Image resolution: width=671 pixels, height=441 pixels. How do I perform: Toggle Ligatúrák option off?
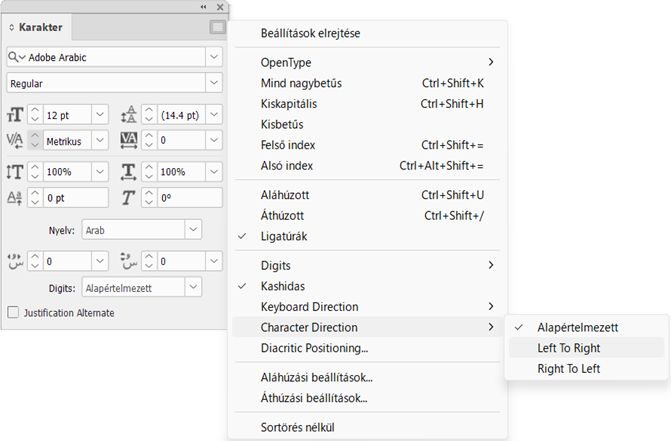pyautogui.click(x=367, y=236)
